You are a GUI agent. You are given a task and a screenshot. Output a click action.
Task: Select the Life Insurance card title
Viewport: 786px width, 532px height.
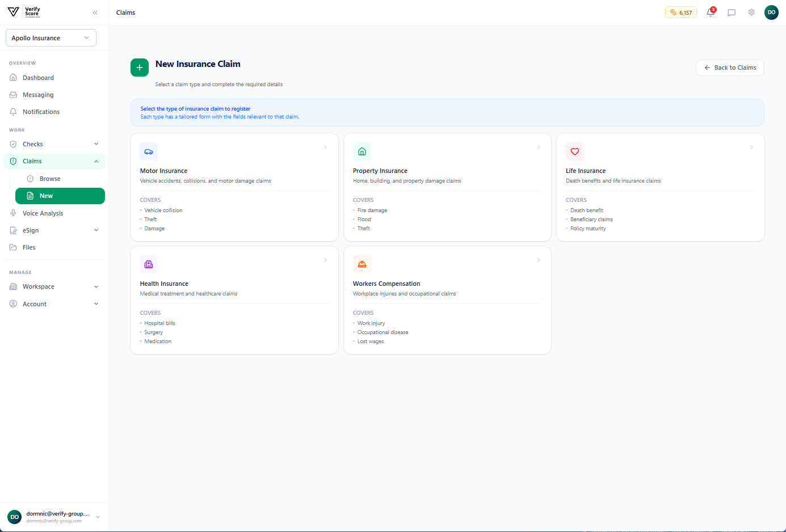pyautogui.click(x=586, y=171)
